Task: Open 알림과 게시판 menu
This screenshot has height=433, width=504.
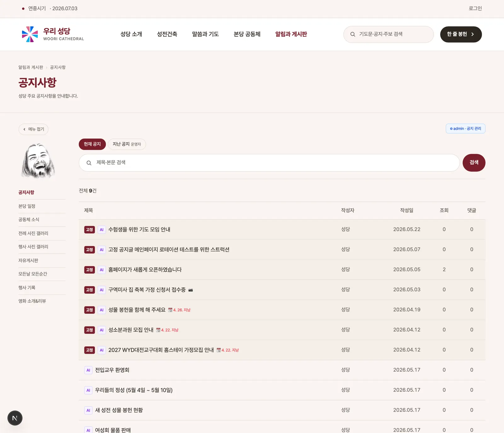Action: (291, 34)
